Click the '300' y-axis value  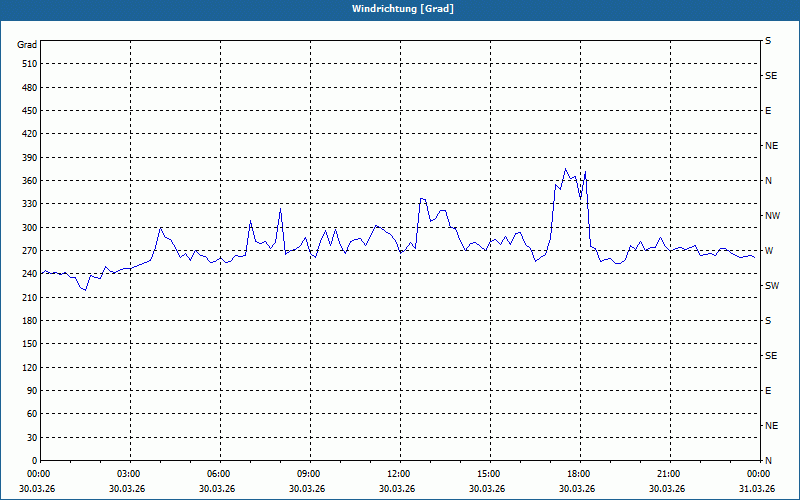tap(30, 228)
